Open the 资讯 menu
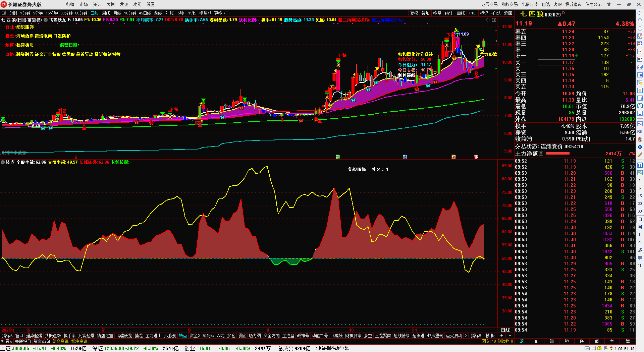The height and width of the screenshot is (352, 644). click(x=97, y=4)
